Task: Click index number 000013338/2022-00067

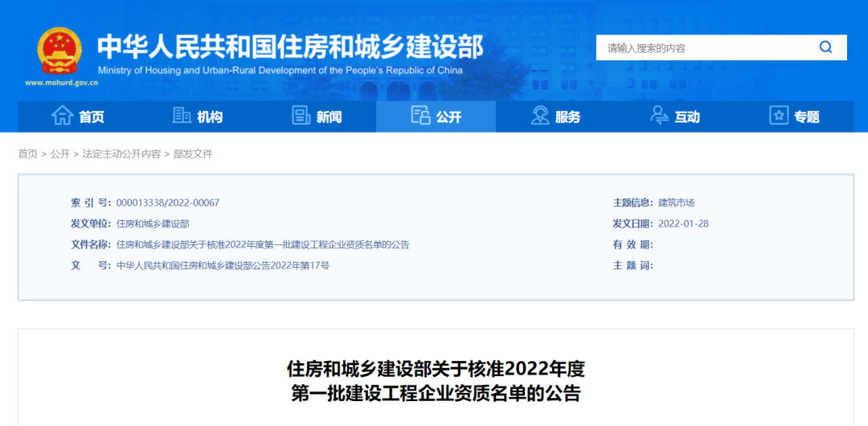Action: (x=168, y=203)
